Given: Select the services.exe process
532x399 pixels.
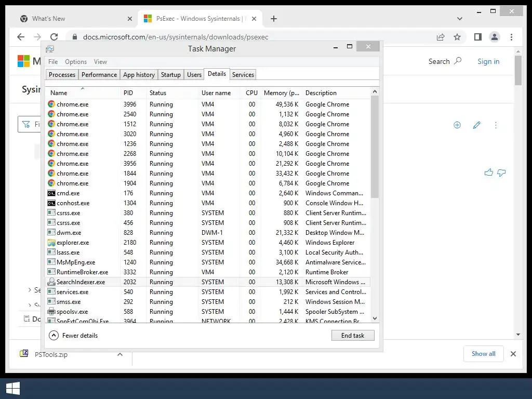Looking at the screenshot, I should click(208, 292).
